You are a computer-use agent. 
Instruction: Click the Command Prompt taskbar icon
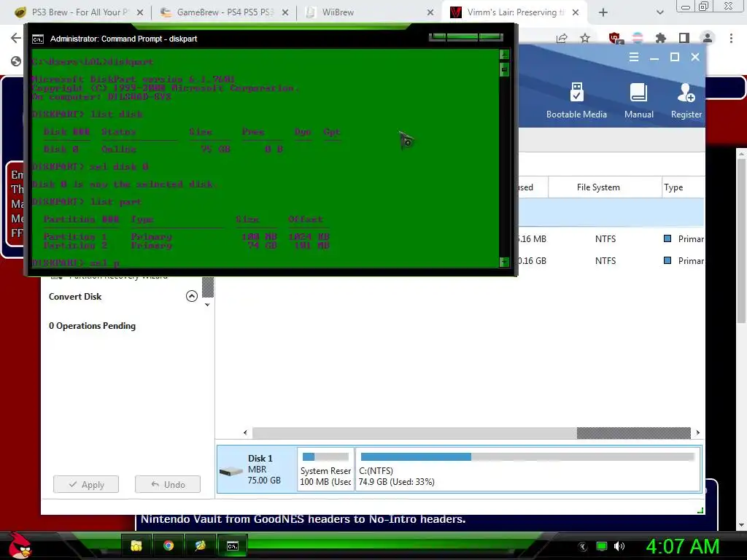pos(232,545)
